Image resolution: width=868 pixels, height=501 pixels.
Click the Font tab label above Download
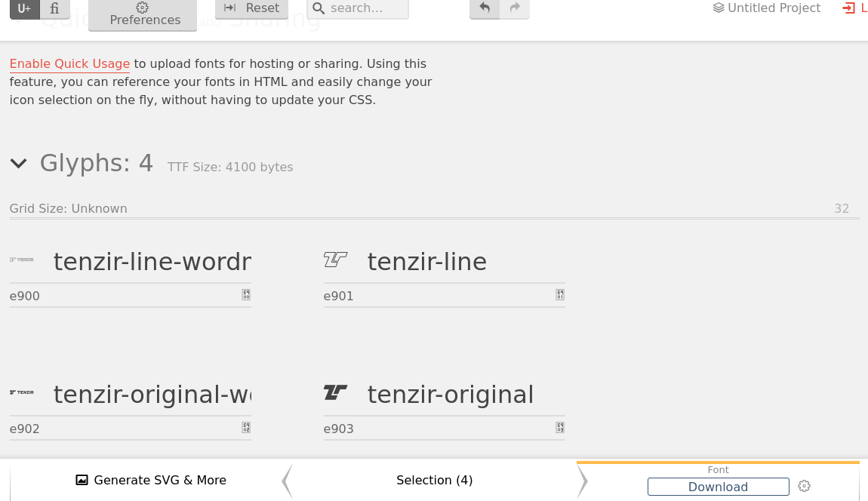tap(718, 469)
